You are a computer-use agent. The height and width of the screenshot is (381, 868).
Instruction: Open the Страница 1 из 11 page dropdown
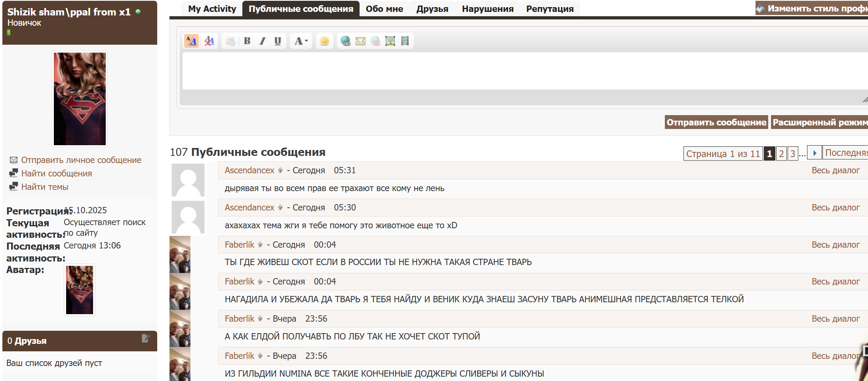pos(723,154)
